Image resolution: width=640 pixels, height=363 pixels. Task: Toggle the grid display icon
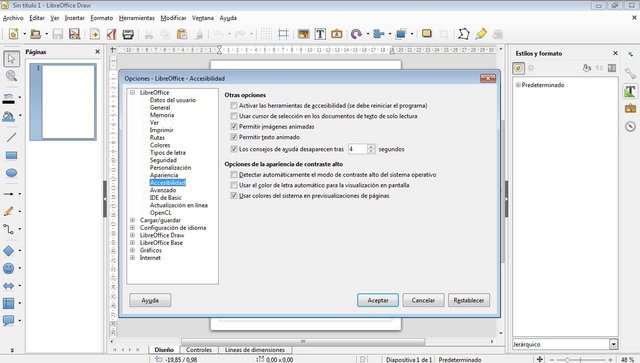[x=266, y=34]
